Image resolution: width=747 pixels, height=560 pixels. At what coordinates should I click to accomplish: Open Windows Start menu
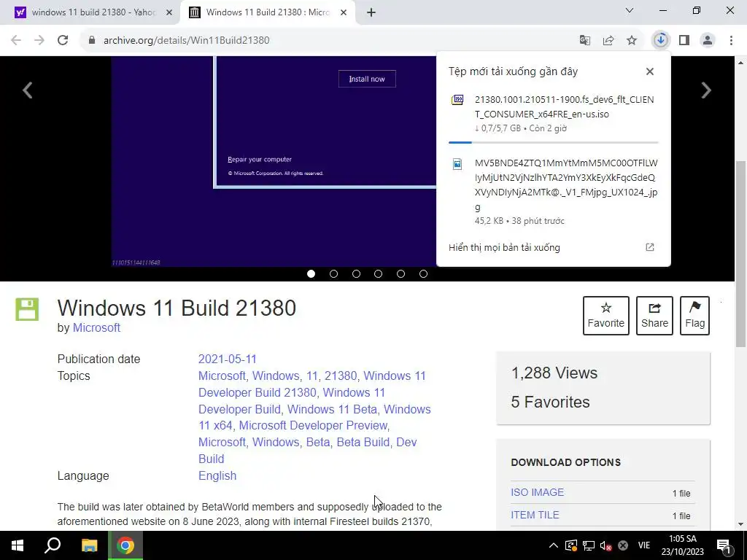coord(18,545)
